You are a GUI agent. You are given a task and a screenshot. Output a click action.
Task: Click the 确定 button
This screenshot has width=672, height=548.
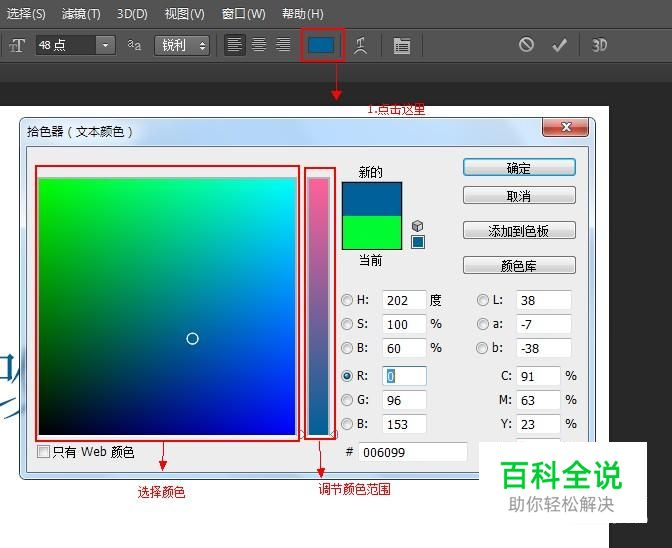click(x=519, y=168)
